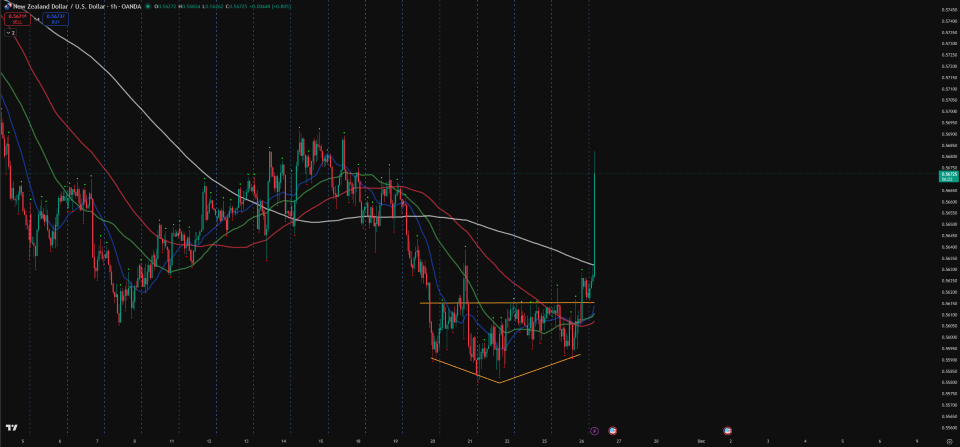Click the NZD/USD currency flag icon

click(x=7, y=4)
